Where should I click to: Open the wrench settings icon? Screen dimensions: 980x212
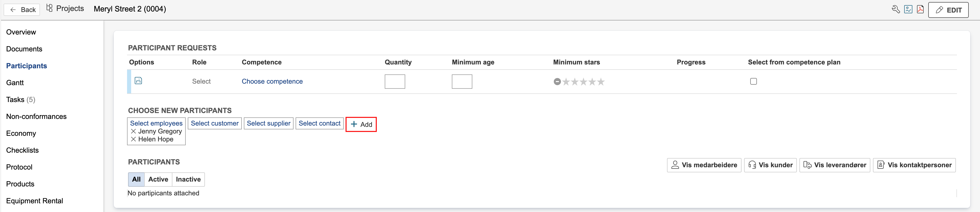pos(895,9)
